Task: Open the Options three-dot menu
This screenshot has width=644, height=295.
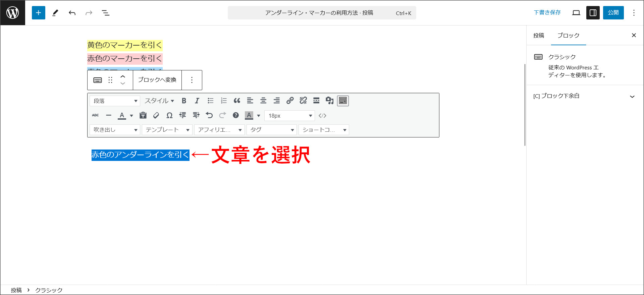Action: click(x=634, y=13)
